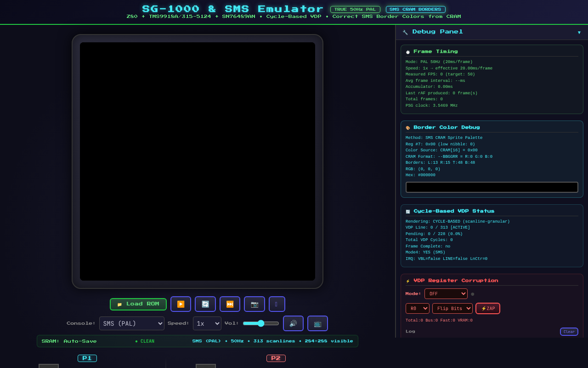Viewport: 588px width, 368px height.
Task: Mute audio with the speaker icon
Action: 293,323
